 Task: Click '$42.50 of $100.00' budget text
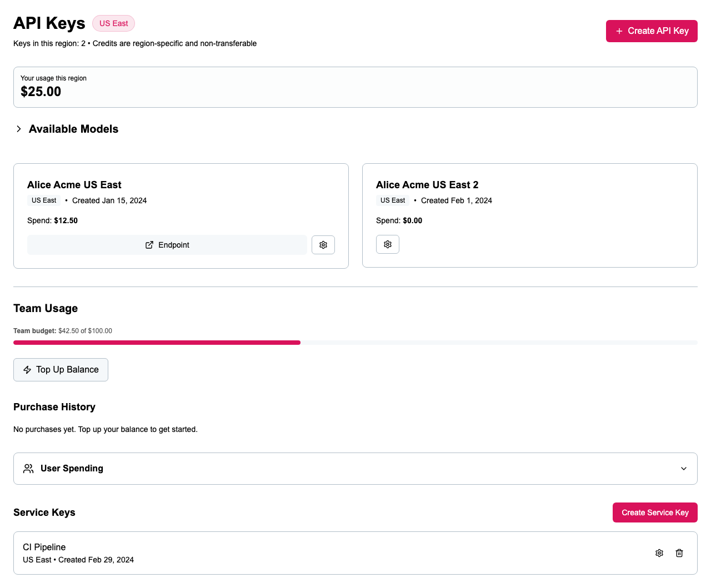tap(85, 331)
